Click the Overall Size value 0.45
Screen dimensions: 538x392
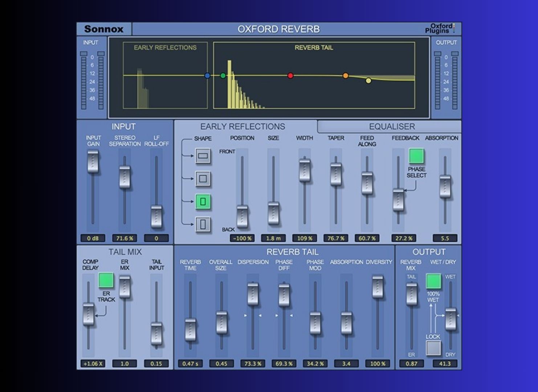click(x=221, y=364)
